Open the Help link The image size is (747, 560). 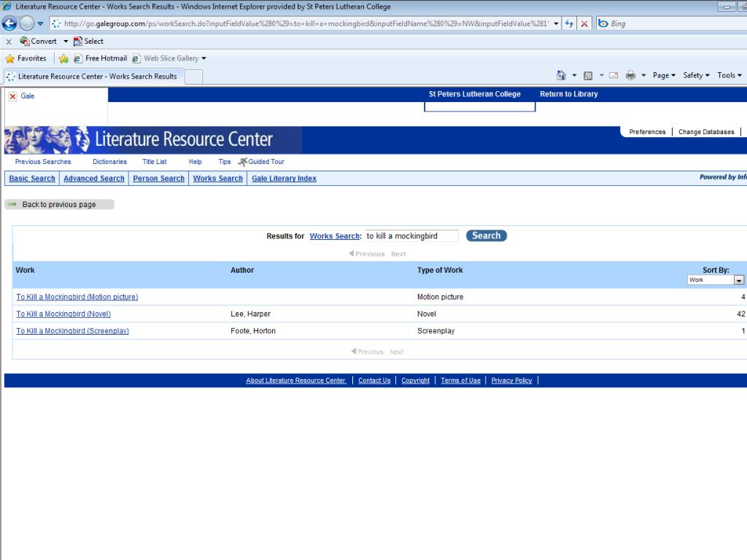(x=196, y=162)
